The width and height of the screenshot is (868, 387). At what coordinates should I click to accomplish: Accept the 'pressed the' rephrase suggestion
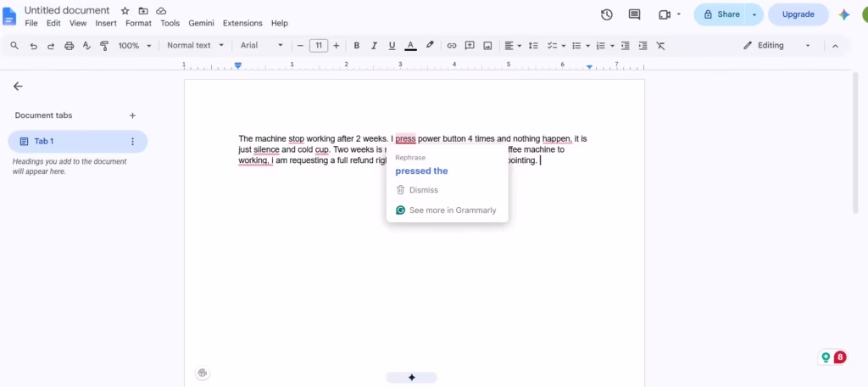(421, 171)
